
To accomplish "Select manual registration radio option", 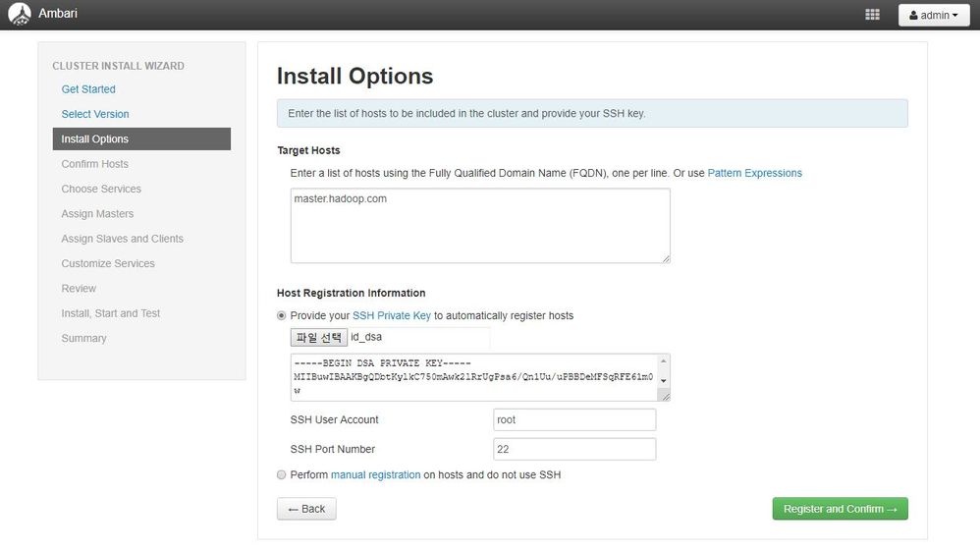I will point(282,475).
